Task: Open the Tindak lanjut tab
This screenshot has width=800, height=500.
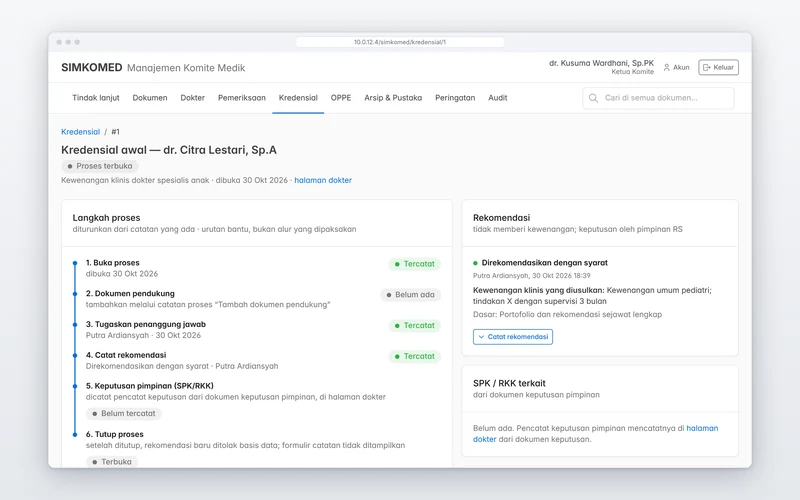Action: point(96,98)
